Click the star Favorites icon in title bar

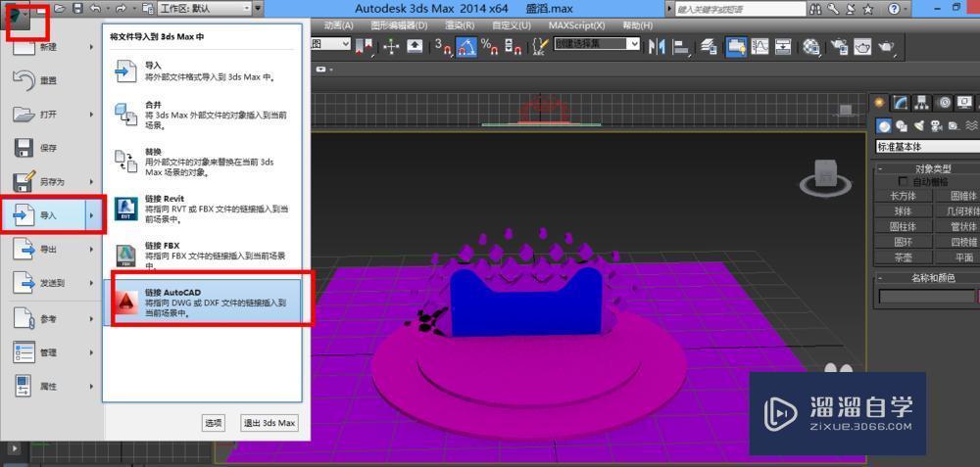click(868, 9)
